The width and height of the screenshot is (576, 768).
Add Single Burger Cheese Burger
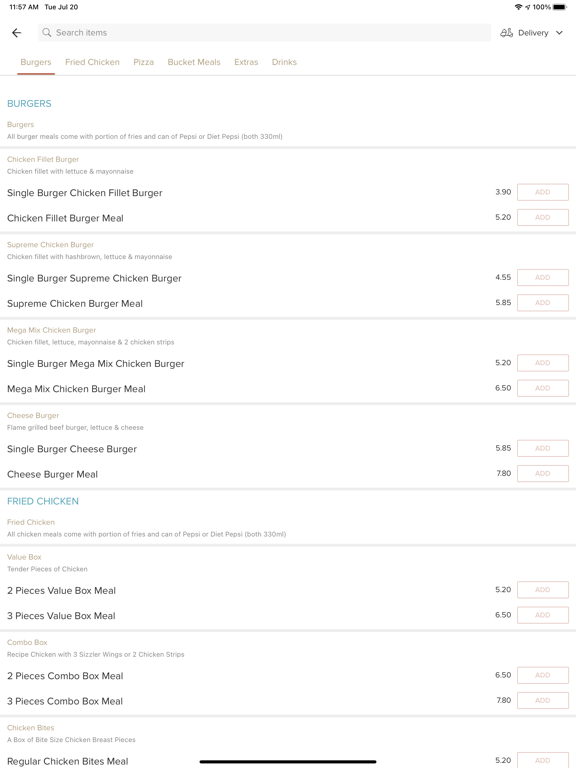(543, 448)
